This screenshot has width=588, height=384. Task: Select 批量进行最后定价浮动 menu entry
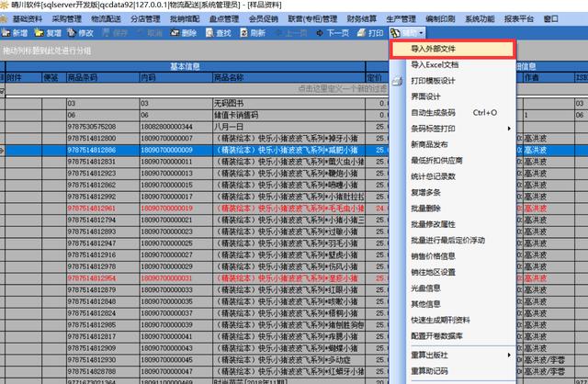(x=453, y=240)
